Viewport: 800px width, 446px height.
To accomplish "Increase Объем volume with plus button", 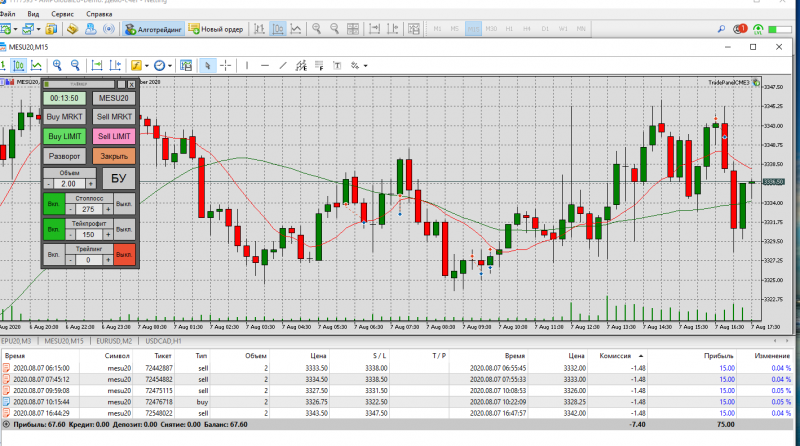I will click(91, 184).
